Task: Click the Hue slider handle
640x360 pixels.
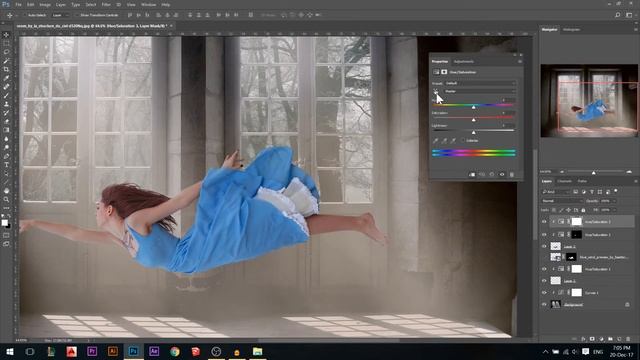Action: (473, 107)
